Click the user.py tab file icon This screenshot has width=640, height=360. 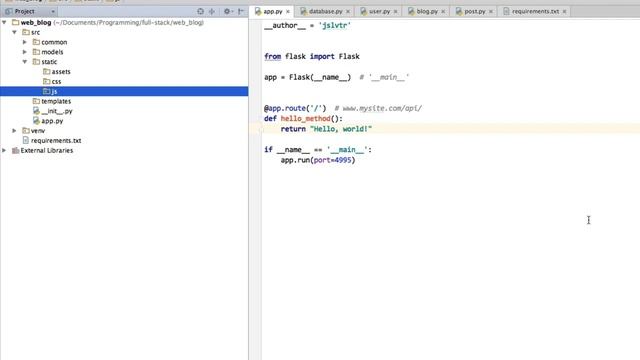click(x=364, y=11)
